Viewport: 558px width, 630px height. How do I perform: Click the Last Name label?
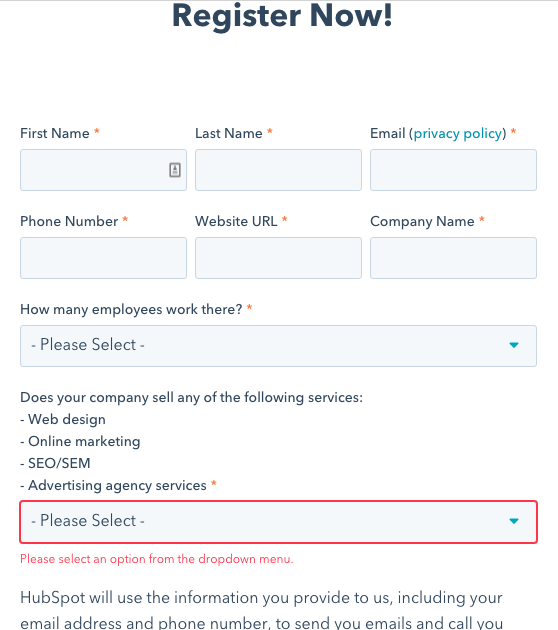click(x=229, y=133)
